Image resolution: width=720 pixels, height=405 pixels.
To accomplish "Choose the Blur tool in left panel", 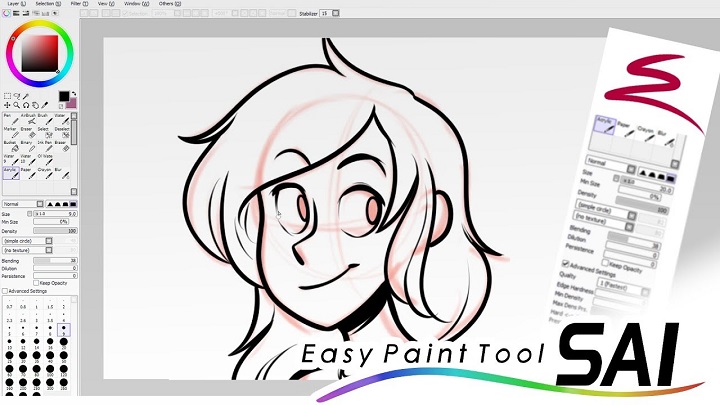I will coord(62,173).
